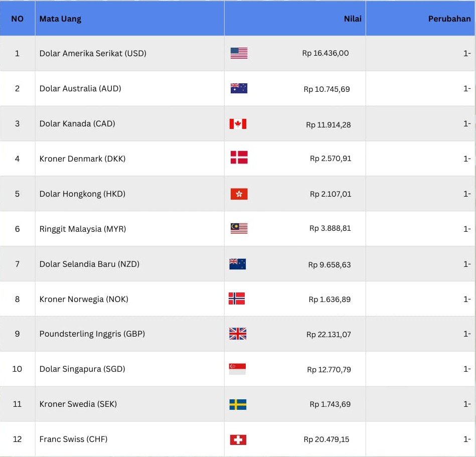Click the Hong Kong flag icon
The height and width of the screenshot is (457, 476).
[239, 194]
